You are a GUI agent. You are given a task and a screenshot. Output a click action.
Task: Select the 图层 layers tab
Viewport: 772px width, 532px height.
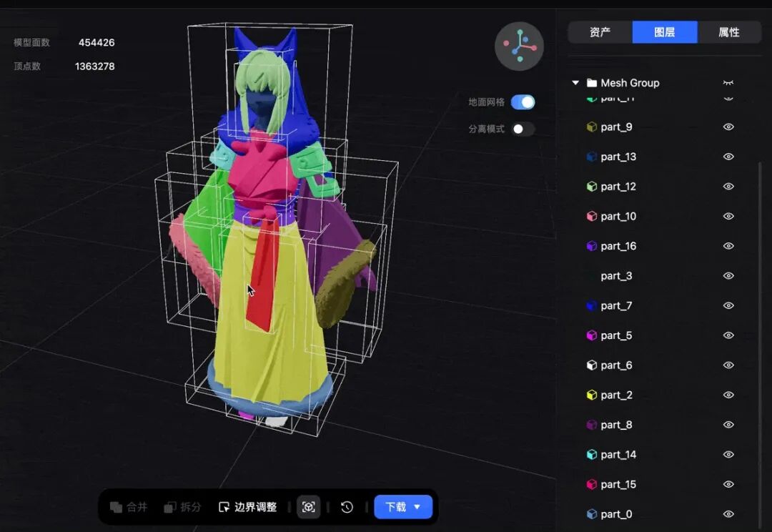[665, 32]
